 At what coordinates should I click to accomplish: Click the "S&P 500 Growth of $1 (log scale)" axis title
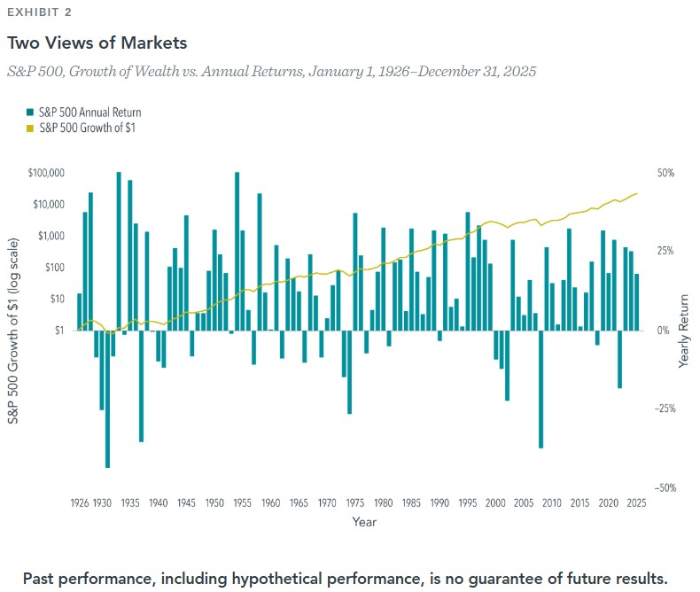point(13,331)
